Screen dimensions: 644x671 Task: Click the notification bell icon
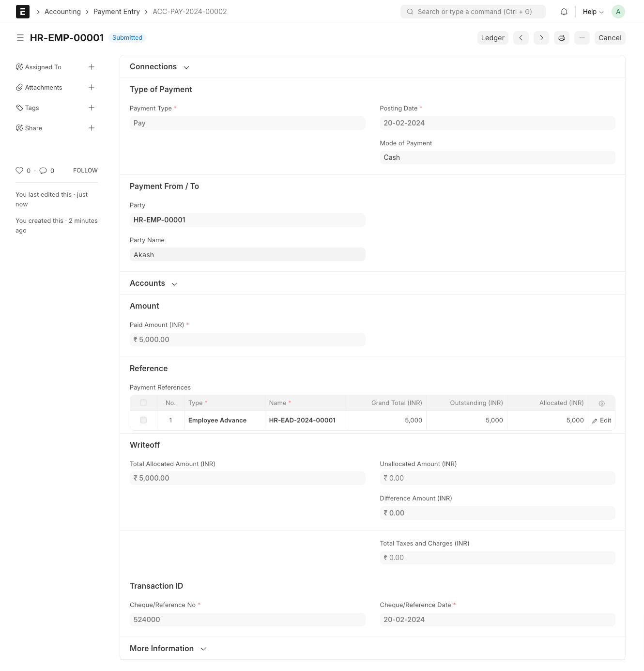(564, 12)
